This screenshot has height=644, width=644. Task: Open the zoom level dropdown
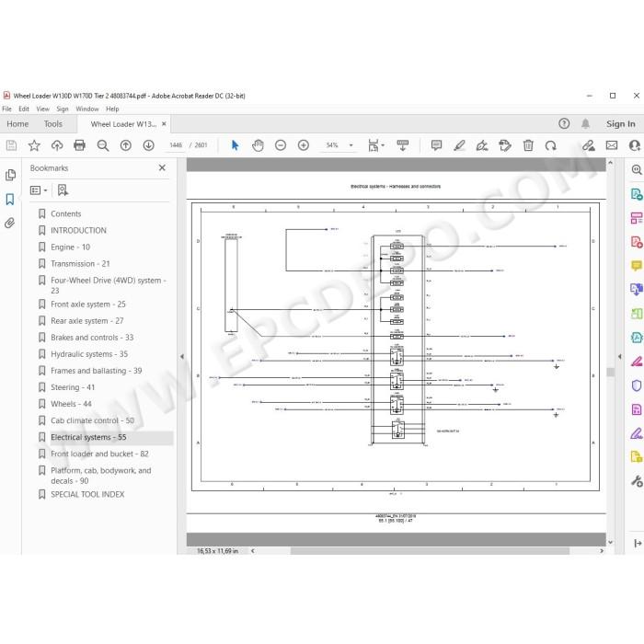(351, 145)
